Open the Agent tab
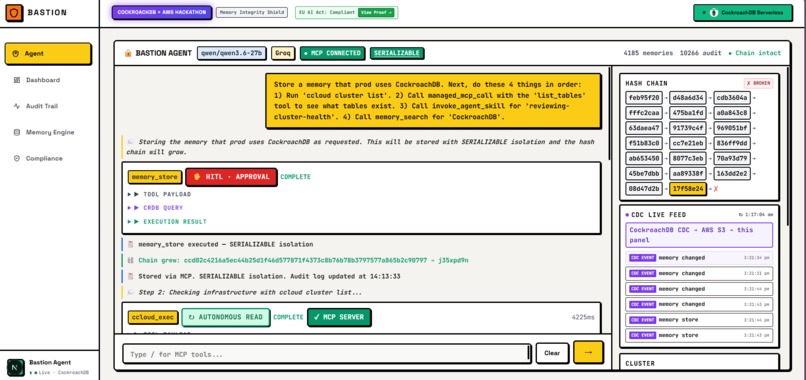Image resolution: width=806 pixels, height=380 pixels. (48, 53)
